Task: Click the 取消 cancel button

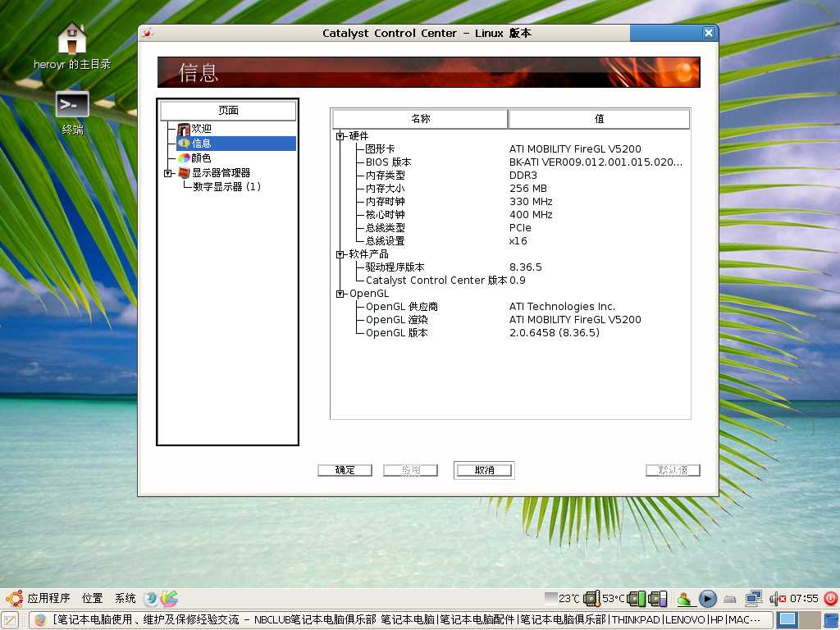Action: 484,470
